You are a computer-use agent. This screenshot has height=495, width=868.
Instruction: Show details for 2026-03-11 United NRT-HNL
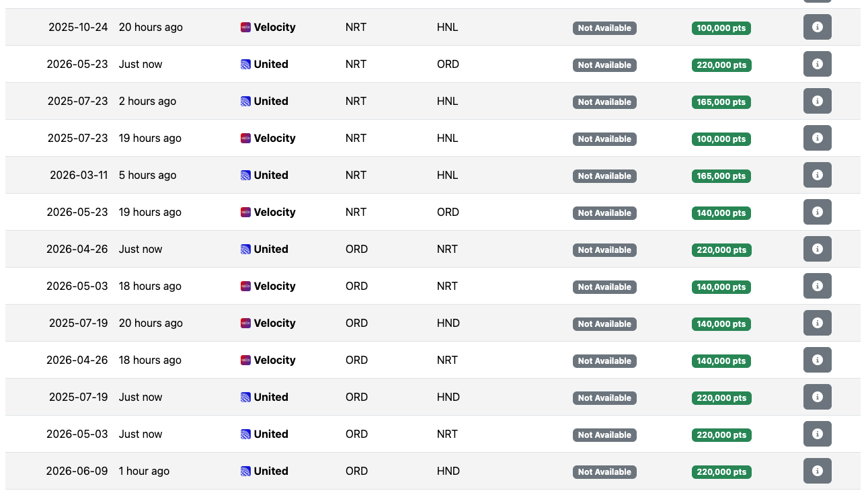pyautogui.click(x=817, y=175)
